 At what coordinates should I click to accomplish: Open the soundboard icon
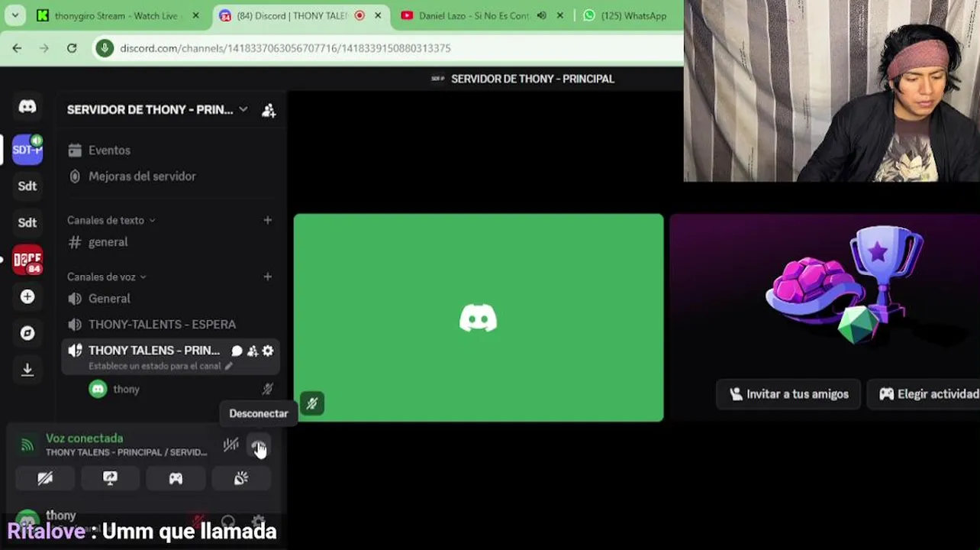pyautogui.click(x=240, y=478)
